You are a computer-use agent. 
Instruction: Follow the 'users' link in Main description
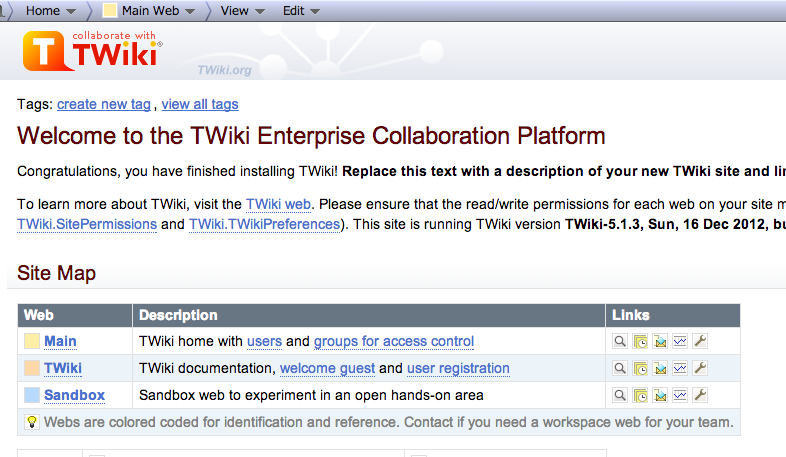(264, 341)
